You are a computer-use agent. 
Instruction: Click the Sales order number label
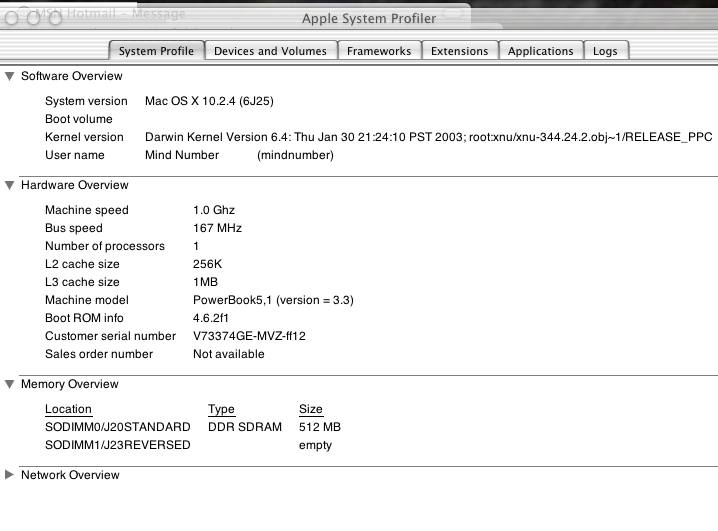(x=99, y=354)
